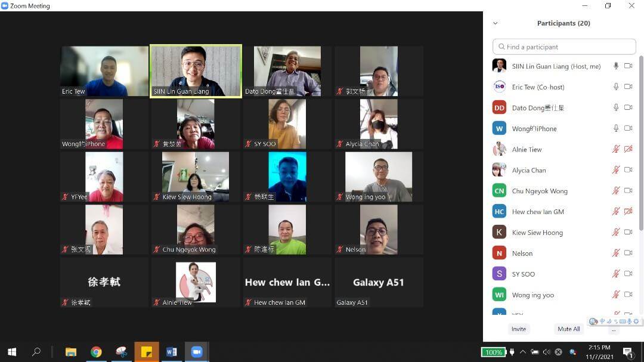Viewport: 644px width, 362px height.
Task: Toggle video for Hew chew lan GM
Action: pyautogui.click(x=628, y=212)
